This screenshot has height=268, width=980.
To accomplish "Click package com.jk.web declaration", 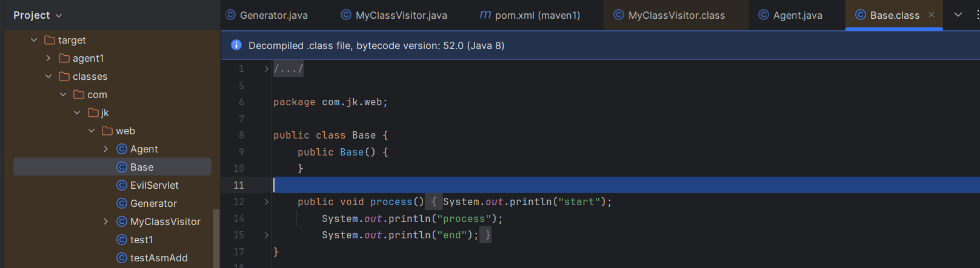I will point(330,102).
